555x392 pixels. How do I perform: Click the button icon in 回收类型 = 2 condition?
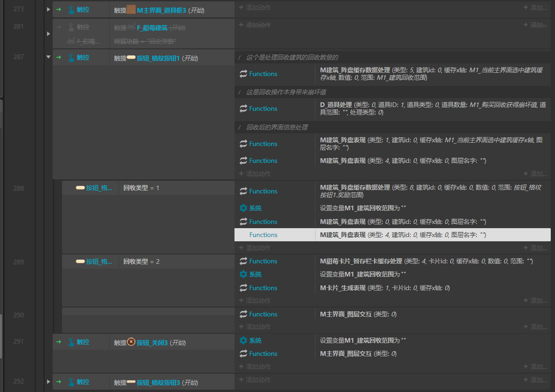click(x=80, y=261)
